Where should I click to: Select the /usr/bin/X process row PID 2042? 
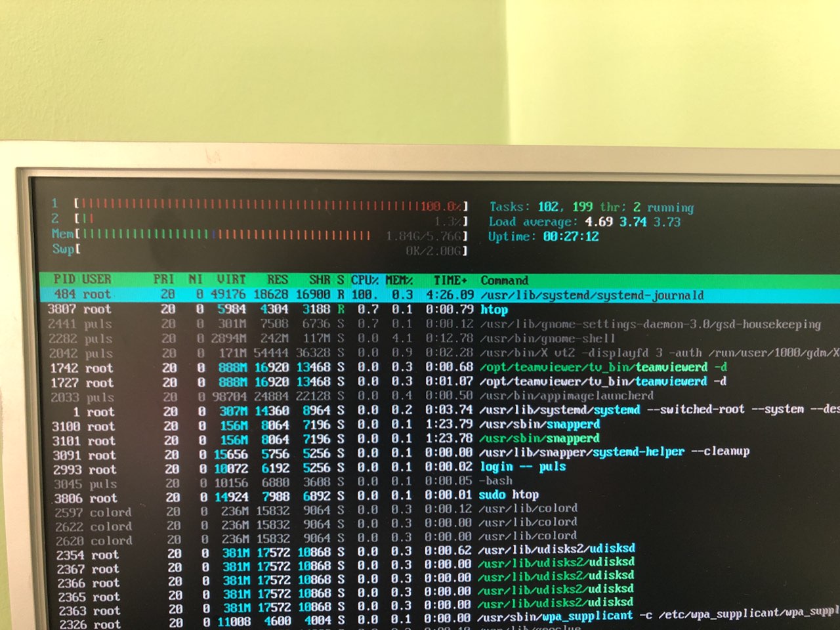coord(440,353)
